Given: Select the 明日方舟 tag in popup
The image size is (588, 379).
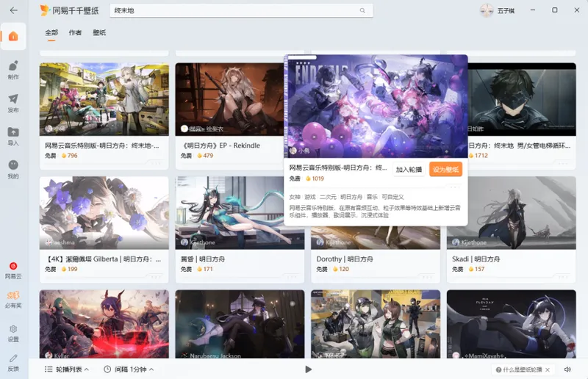Looking at the screenshot, I should (x=351, y=197).
